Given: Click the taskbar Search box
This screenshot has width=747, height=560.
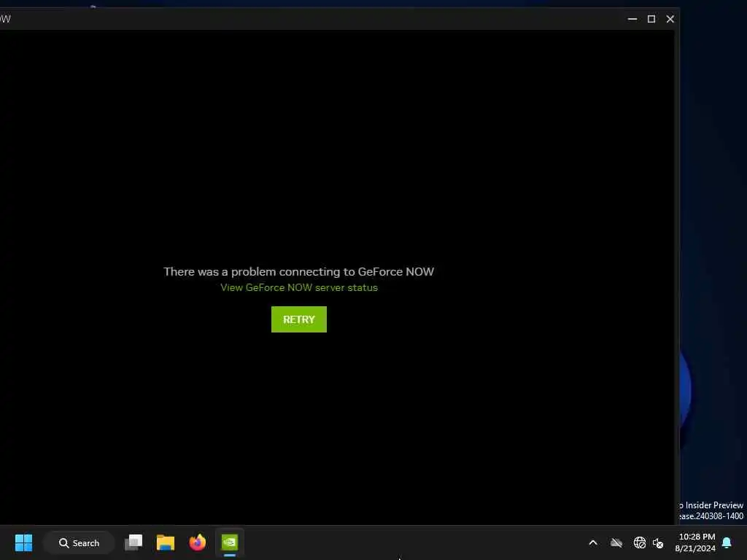Looking at the screenshot, I should pyautogui.click(x=79, y=542).
